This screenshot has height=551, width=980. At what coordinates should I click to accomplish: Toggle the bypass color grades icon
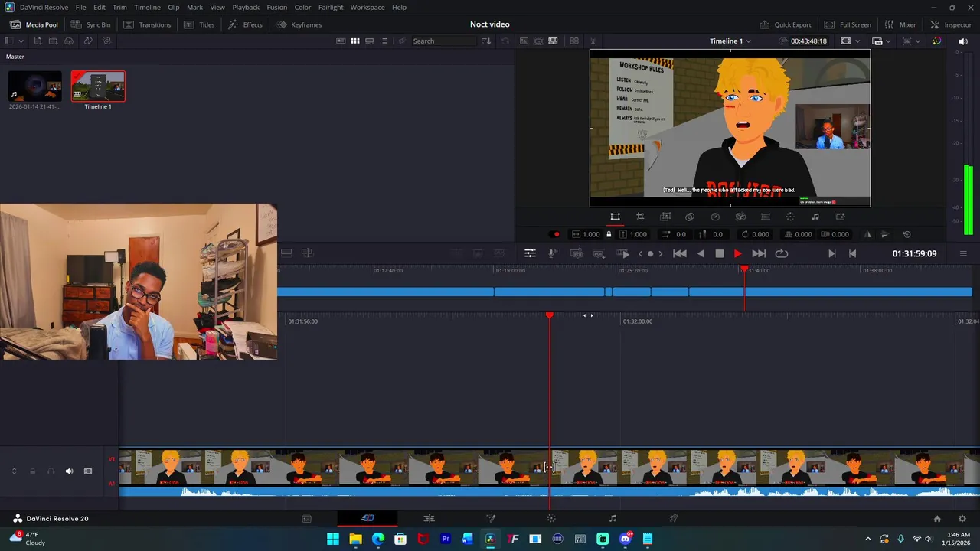click(936, 41)
